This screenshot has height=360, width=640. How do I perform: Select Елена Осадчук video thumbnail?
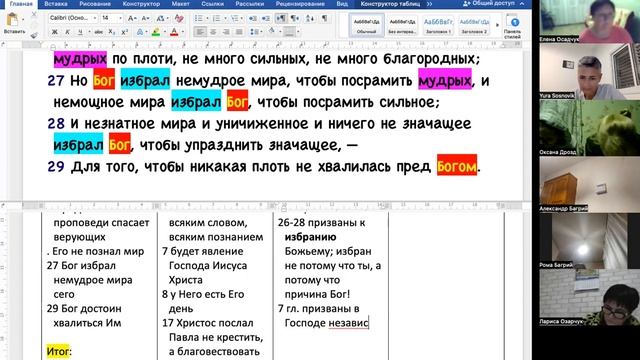pyautogui.click(x=590, y=21)
